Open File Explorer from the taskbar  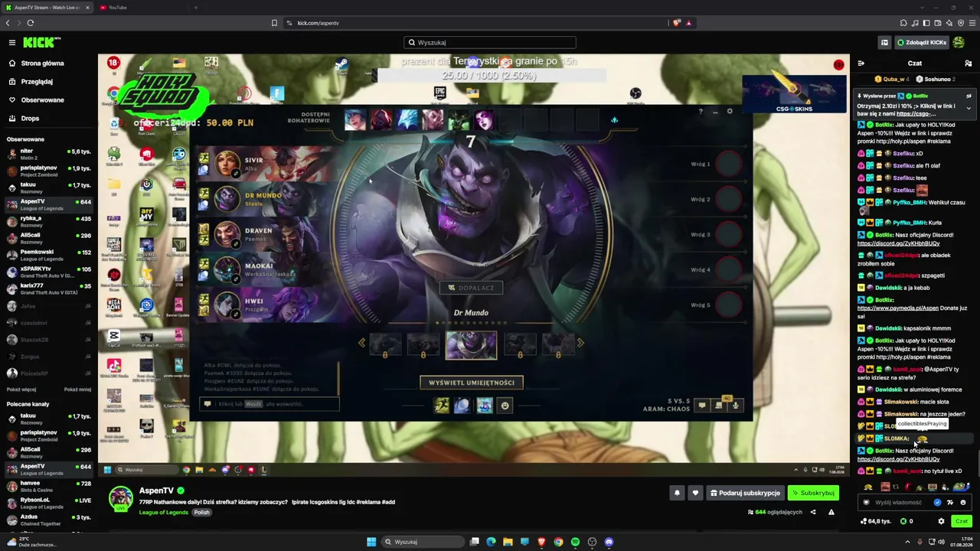508,542
